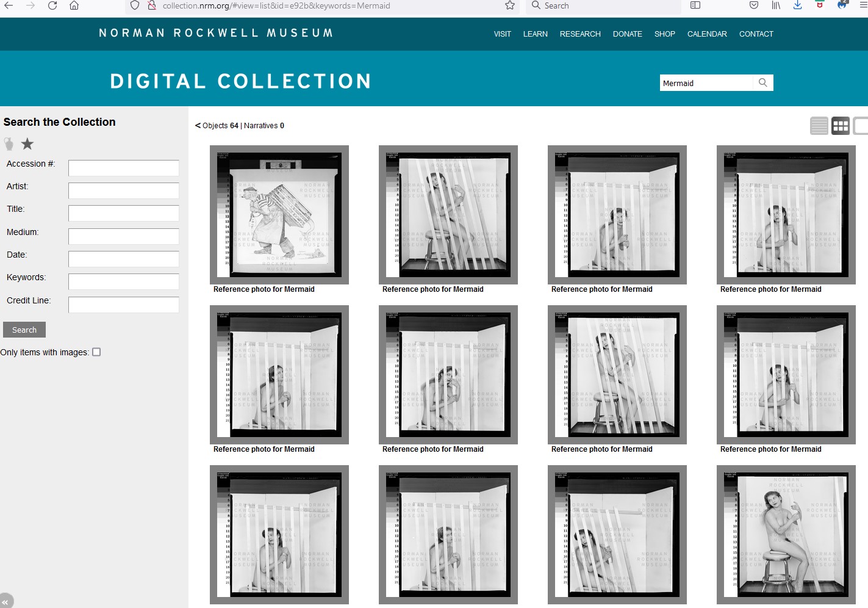Screen dimensions: 868x608
Task: Open the browser hamburger menu
Action: point(863,5)
